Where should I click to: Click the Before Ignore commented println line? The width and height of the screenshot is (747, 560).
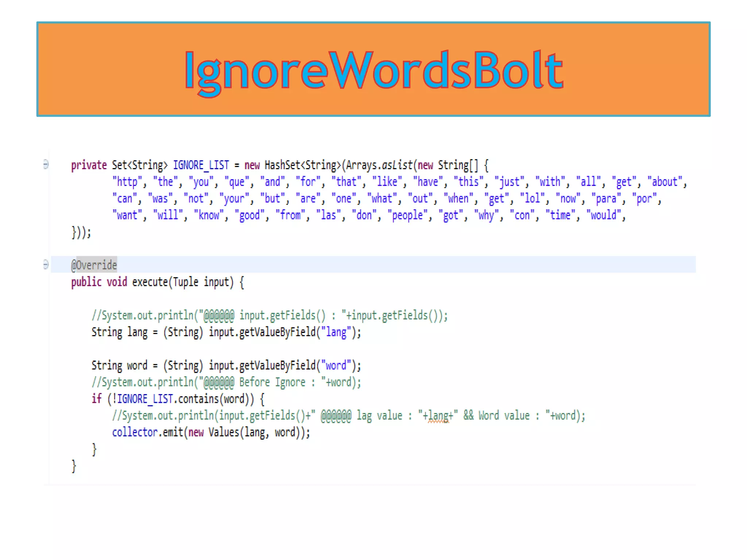(x=226, y=382)
